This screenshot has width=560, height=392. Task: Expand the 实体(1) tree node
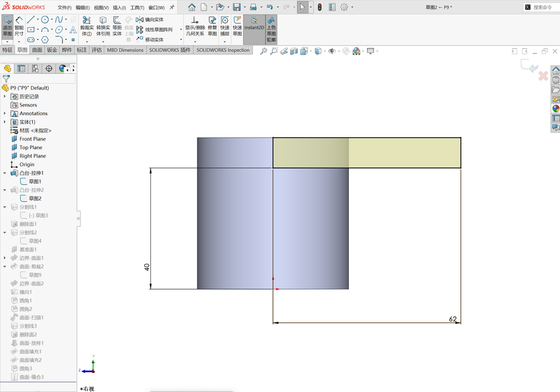pyautogui.click(x=4, y=122)
